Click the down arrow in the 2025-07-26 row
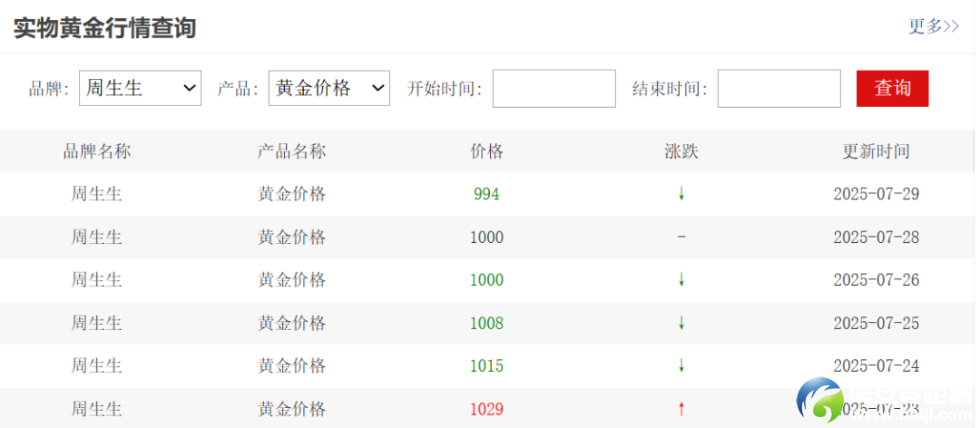Viewport: 980px width, 428px height. point(681,280)
